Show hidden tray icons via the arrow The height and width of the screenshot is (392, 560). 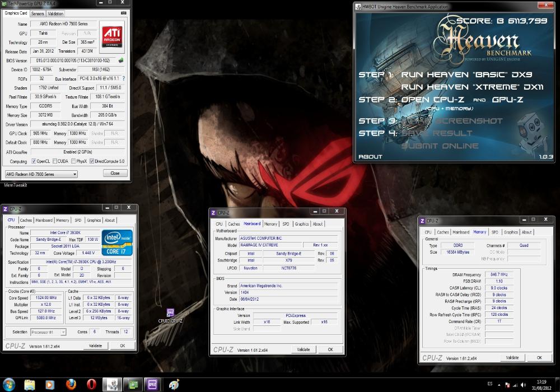(499, 385)
